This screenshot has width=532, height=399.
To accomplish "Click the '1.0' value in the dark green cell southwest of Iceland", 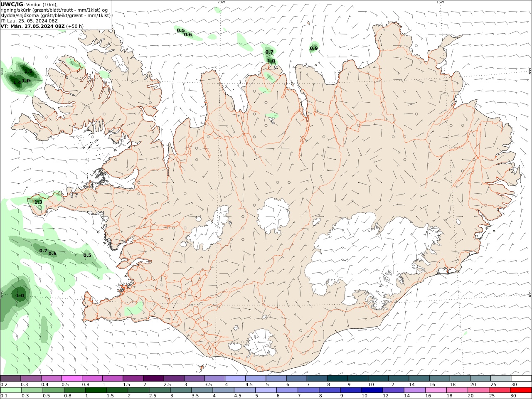I will coord(20,296).
